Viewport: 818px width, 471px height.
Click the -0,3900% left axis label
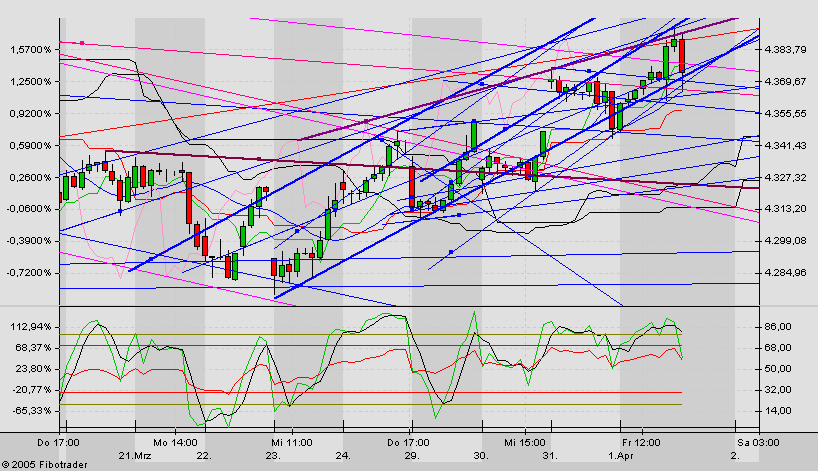point(29,241)
